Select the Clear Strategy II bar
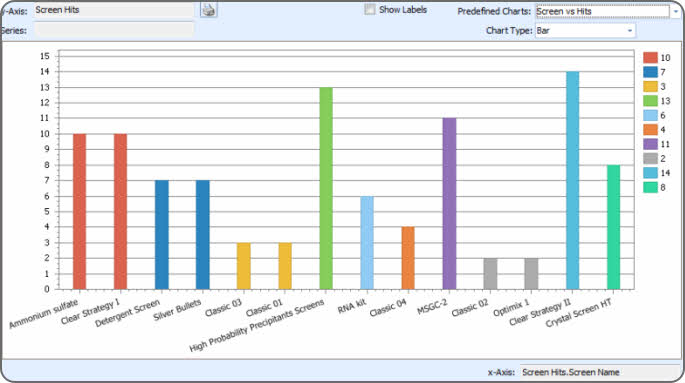 (x=572, y=180)
